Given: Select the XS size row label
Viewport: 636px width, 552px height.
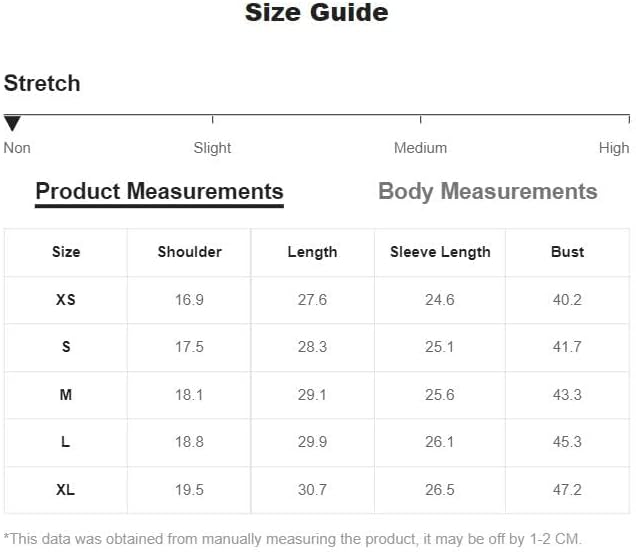Looking at the screenshot, I should (66, 300).
